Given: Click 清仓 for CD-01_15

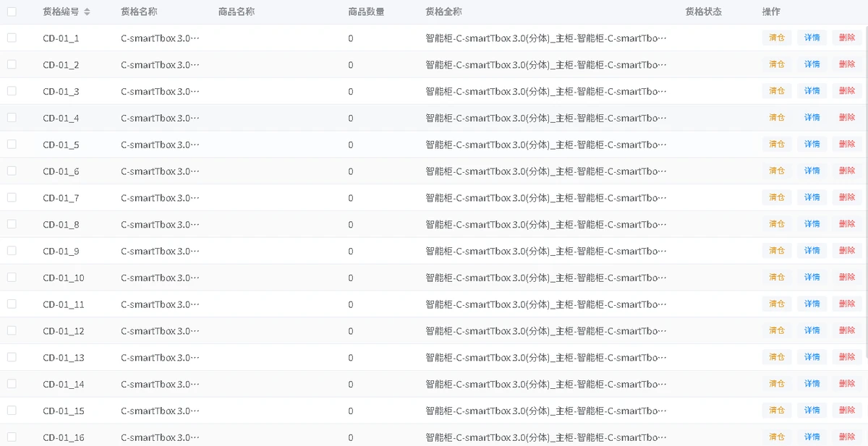Looking at the screenshot, I should click(777, 411).
